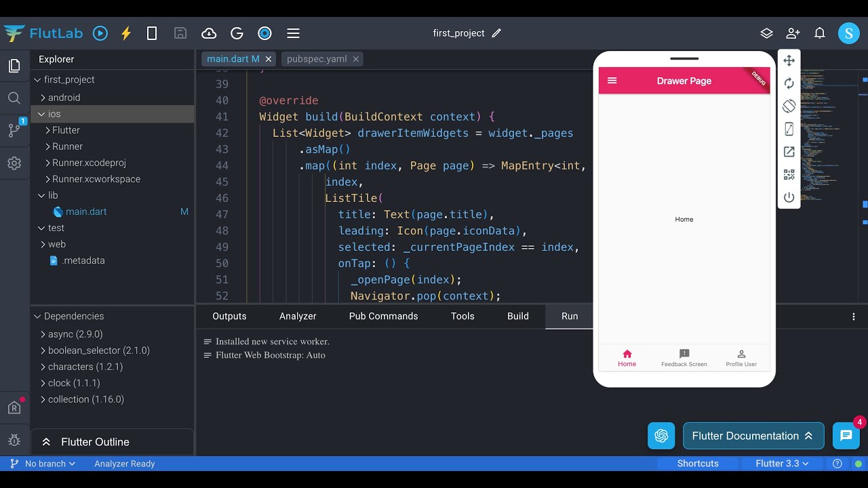Click the Shortcuts button in status bar
Screen dimensions: 868x488
pyautogui.click(x=698, y=464)
